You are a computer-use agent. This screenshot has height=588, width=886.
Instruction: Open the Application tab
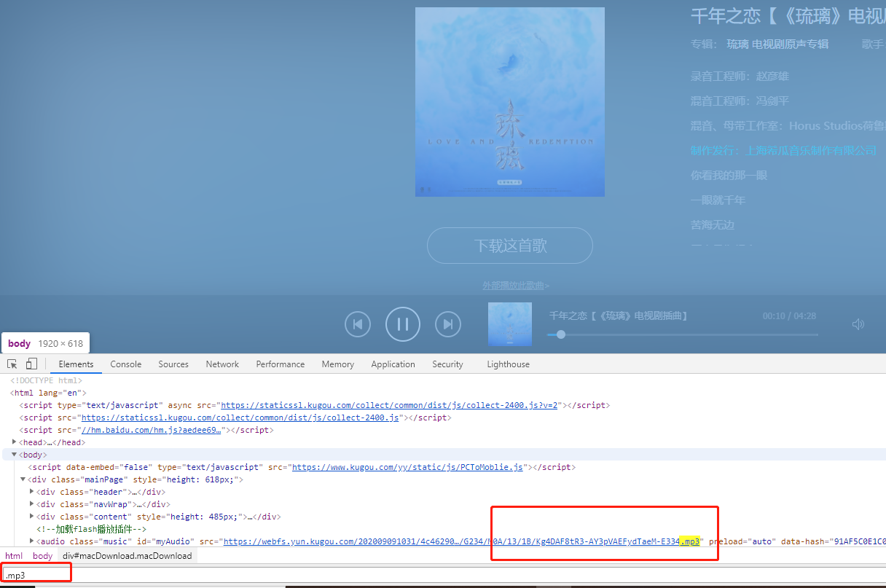(393, 364)
